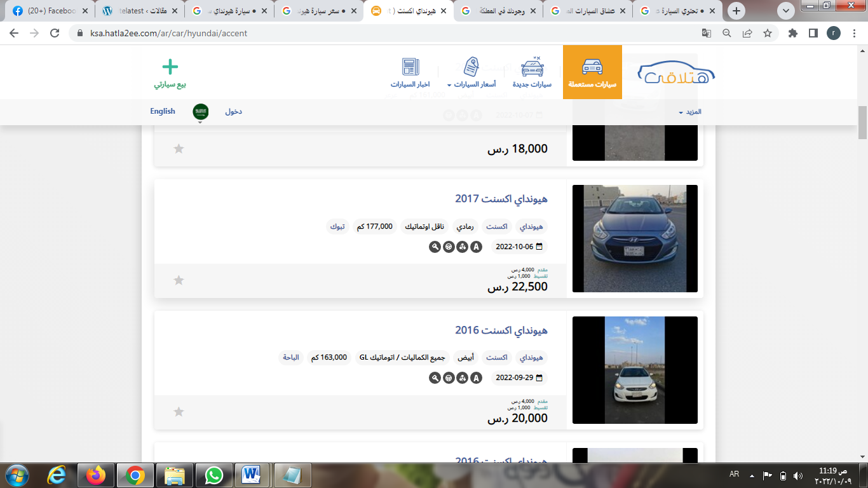The height and width of the screenshot is (488, 868).
Task: Click the دخول login link
Action: click(233, 112)
